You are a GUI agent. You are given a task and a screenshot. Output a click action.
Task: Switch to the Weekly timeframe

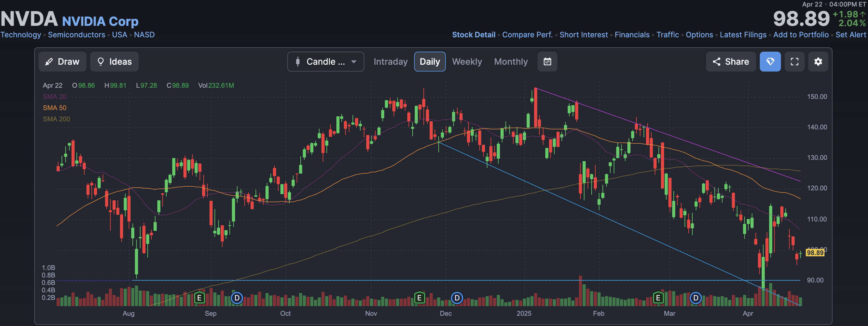coord(467,62)
